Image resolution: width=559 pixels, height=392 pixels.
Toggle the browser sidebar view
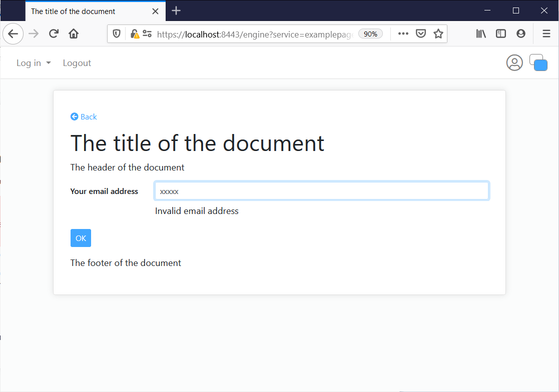tap(501, 34)
